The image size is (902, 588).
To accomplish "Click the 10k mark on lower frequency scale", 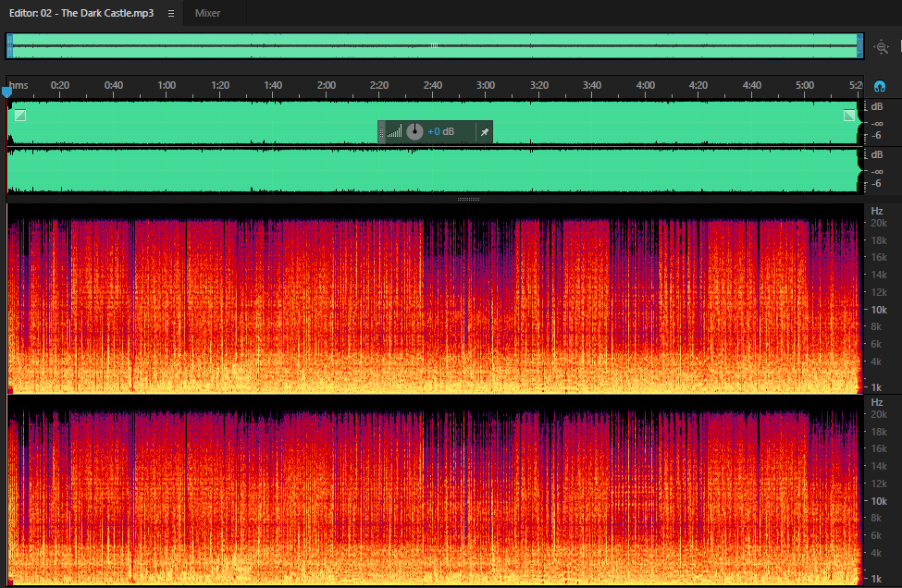I will 879,501.
